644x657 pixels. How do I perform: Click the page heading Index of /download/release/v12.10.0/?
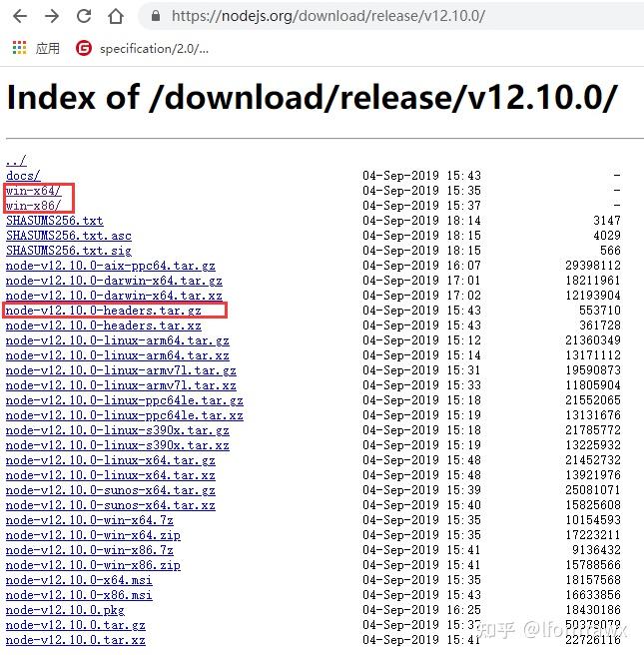click(313, 97)
